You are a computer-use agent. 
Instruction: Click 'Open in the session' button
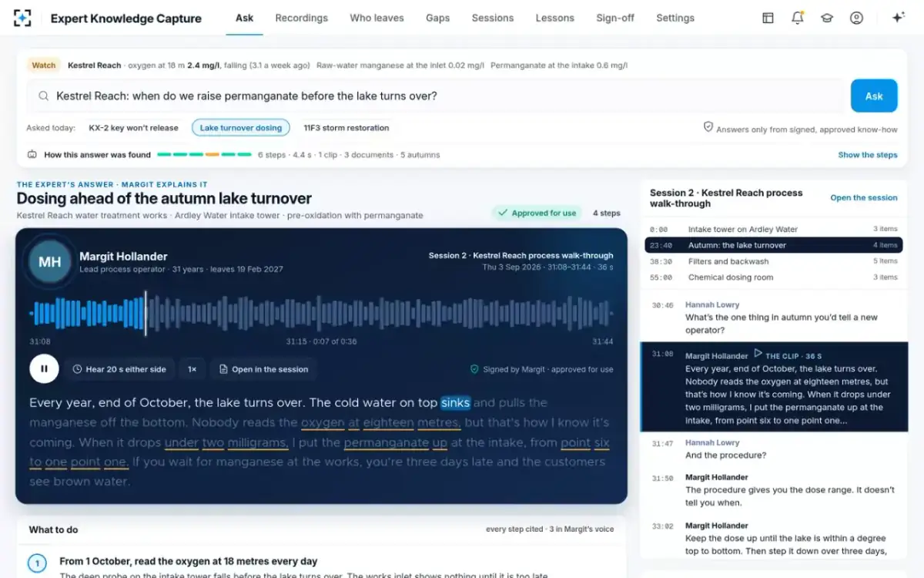tap(263, 369)
